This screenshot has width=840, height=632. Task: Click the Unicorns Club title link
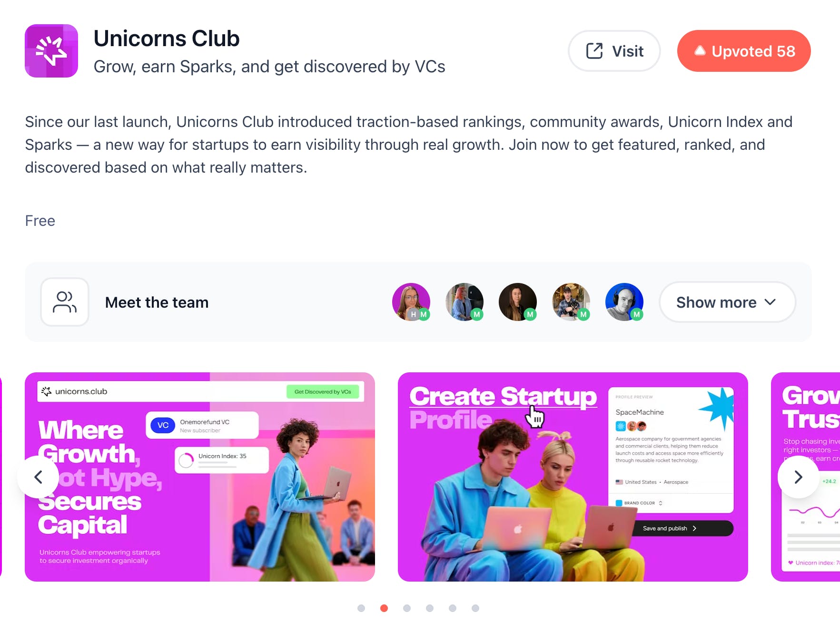point(167,39)
